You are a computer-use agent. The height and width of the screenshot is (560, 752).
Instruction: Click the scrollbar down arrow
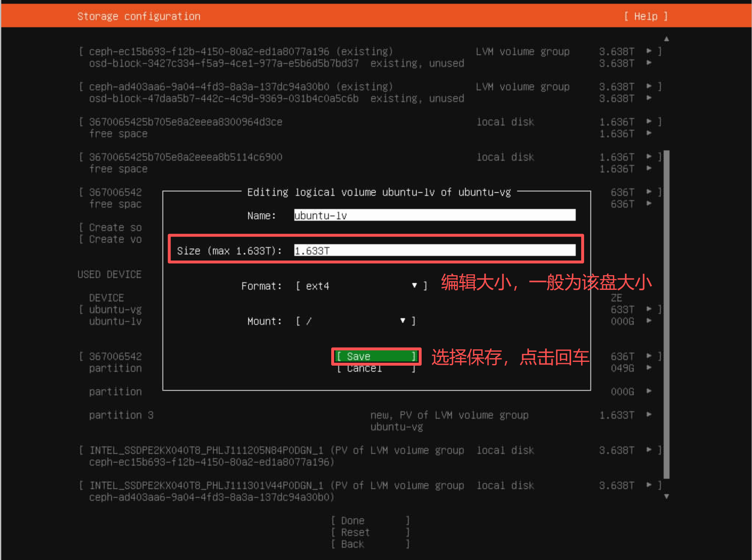[x=666, y=496]
